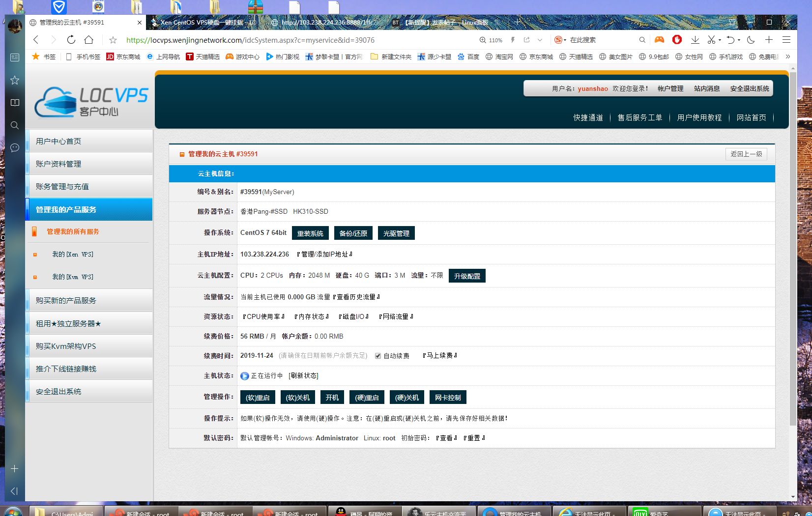This screenshot has width=812, height=516.
Task: Click the sidebar plus add icon
Action: (x=15, y=468)
